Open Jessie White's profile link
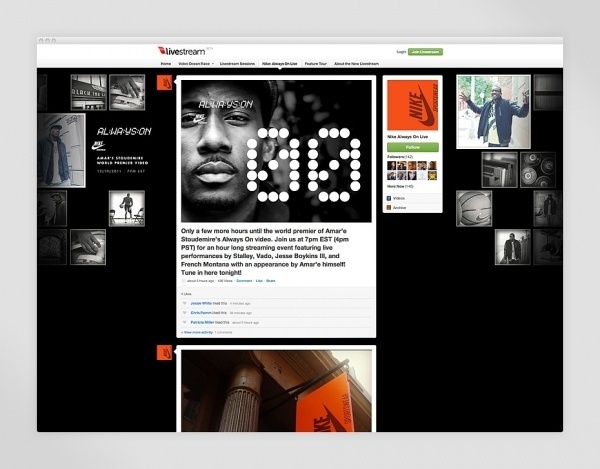 coord(201,303)
